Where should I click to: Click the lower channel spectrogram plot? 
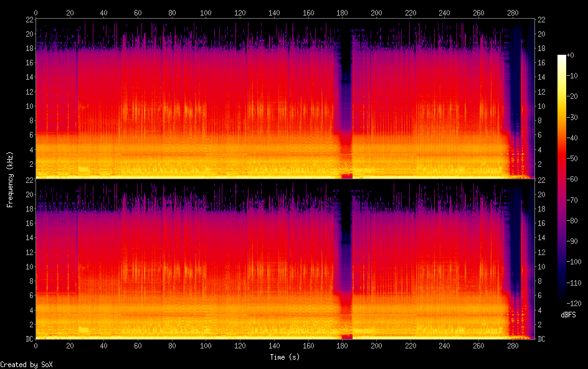tap(285, 259)
